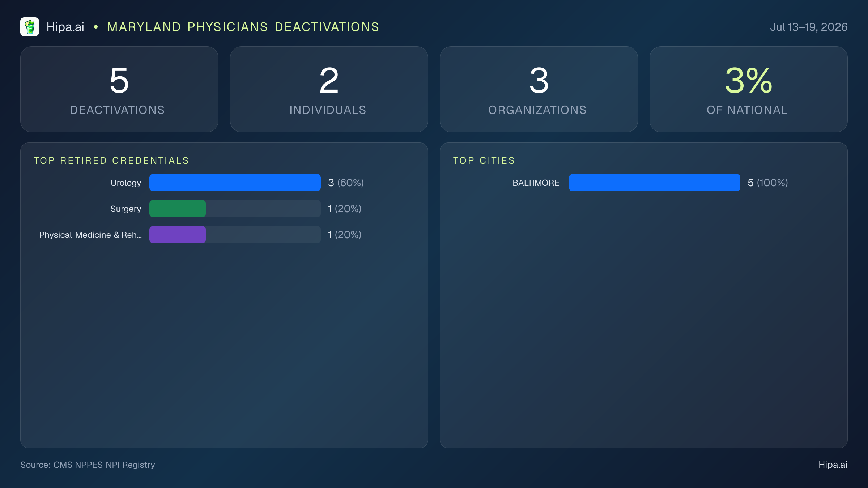
Task: Click the OF NATIONAL card label
Action: coord(748,110)
